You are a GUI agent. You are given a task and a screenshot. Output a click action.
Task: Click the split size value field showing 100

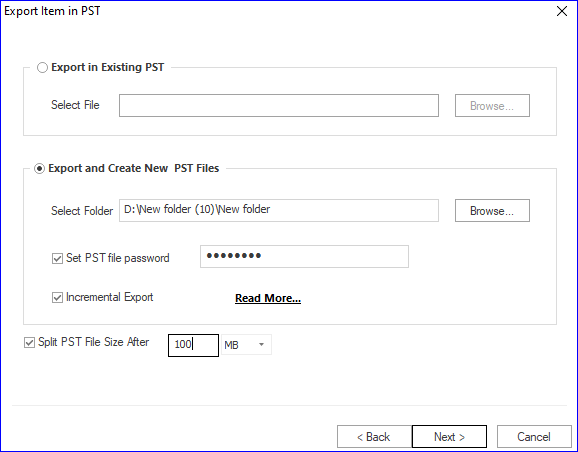[193, 345]
